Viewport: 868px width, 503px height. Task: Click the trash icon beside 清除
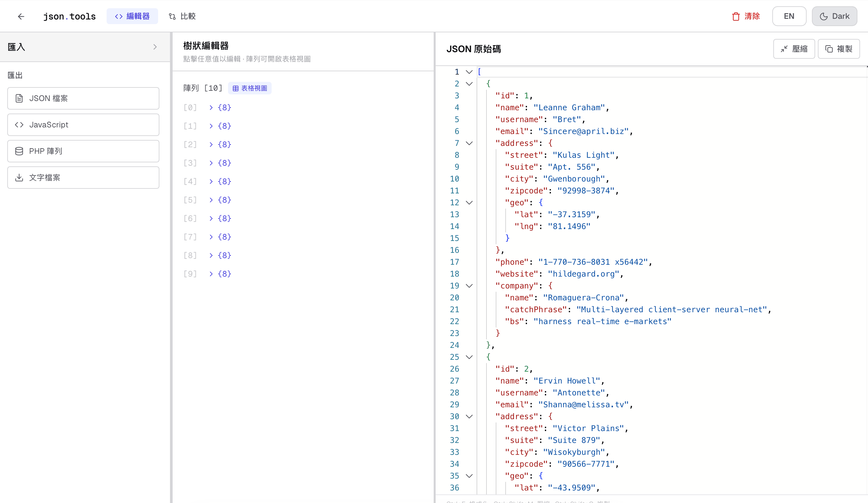(x=736, y=16)
